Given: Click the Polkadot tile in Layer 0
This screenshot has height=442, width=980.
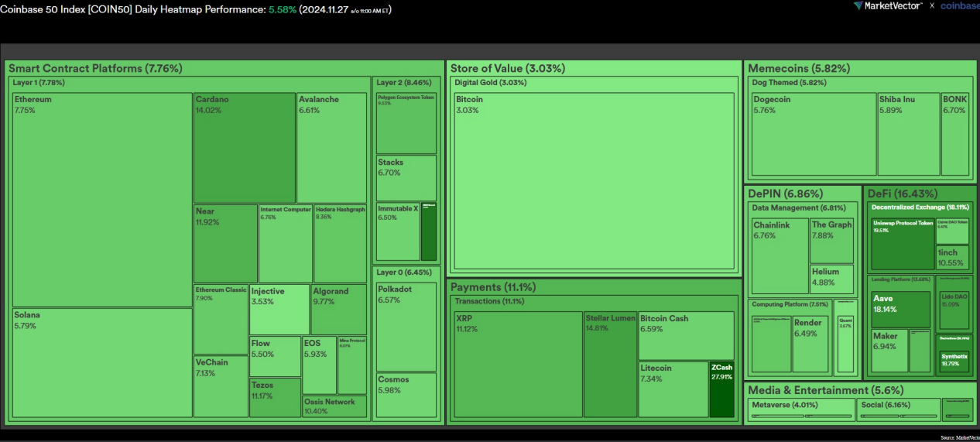Looking at the screenshot, I should pyautogui.click(x=406, y=326).
